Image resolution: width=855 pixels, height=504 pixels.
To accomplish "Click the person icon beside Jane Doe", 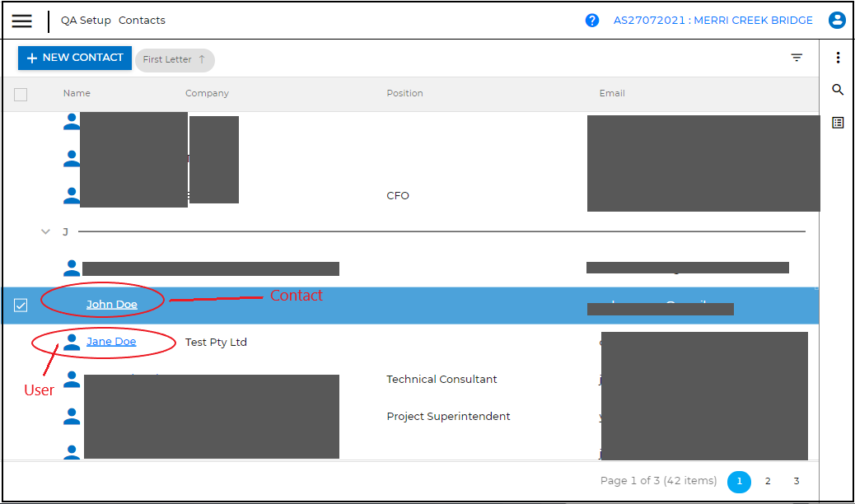I will [x=72, y=343].
